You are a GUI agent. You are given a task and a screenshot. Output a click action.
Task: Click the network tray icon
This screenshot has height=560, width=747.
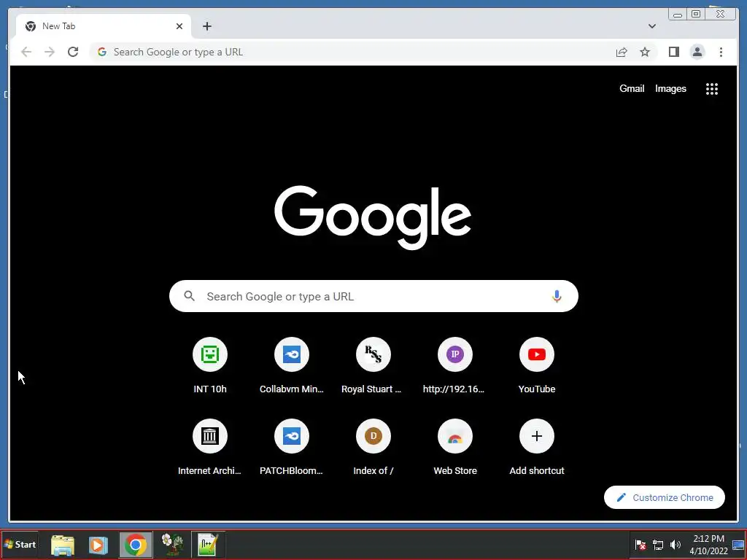[x=658, y=545]
